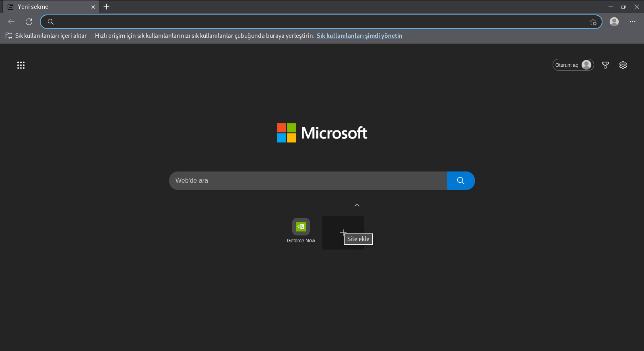Restore down the browser window
This screenshot has height=351, width=644.
(623, 7)
